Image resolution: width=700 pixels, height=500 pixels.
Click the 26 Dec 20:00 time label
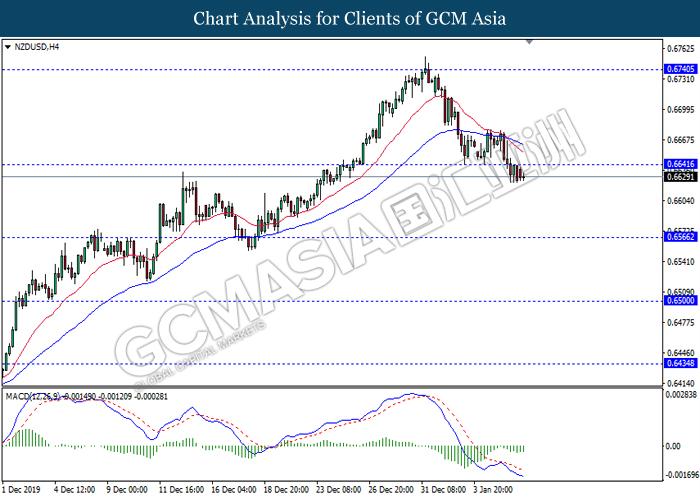point(391,490)
